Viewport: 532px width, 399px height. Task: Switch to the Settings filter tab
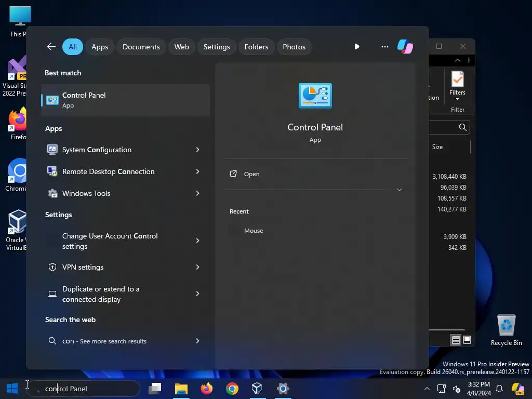[x=217, y=47]
